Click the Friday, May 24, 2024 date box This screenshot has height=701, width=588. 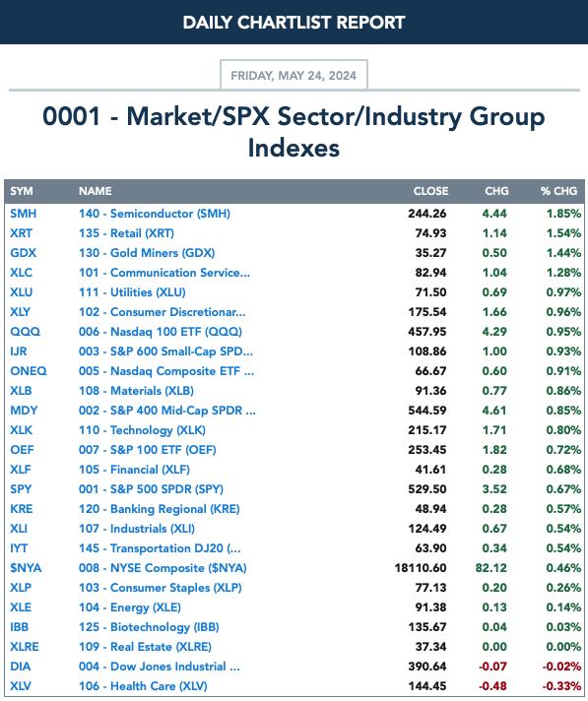[294, 75]
